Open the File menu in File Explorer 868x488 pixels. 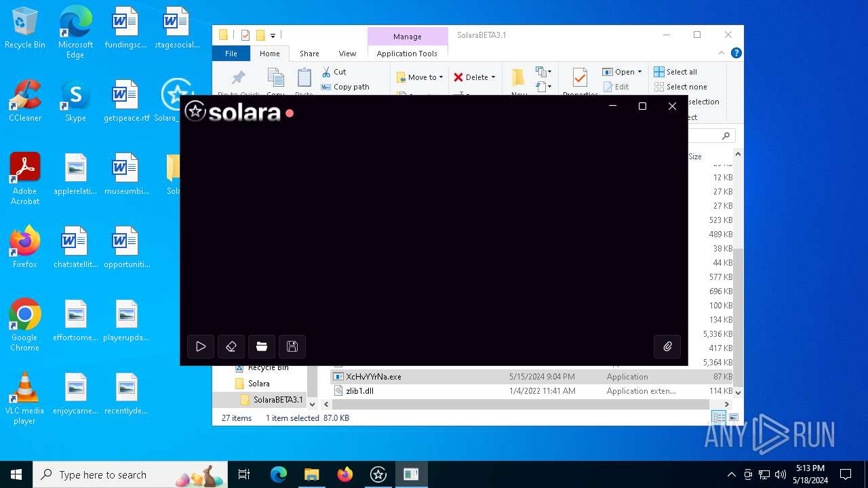point(231,54)
